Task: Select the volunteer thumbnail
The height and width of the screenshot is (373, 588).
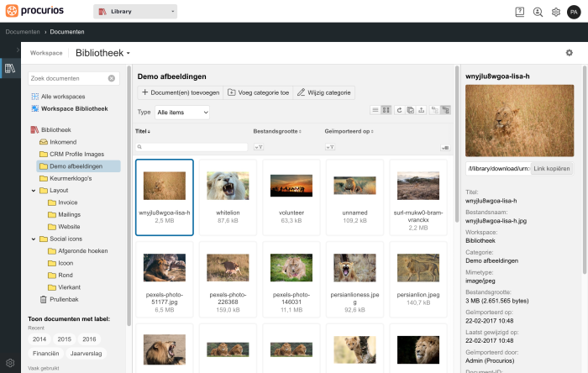Action: pos(291,197)
